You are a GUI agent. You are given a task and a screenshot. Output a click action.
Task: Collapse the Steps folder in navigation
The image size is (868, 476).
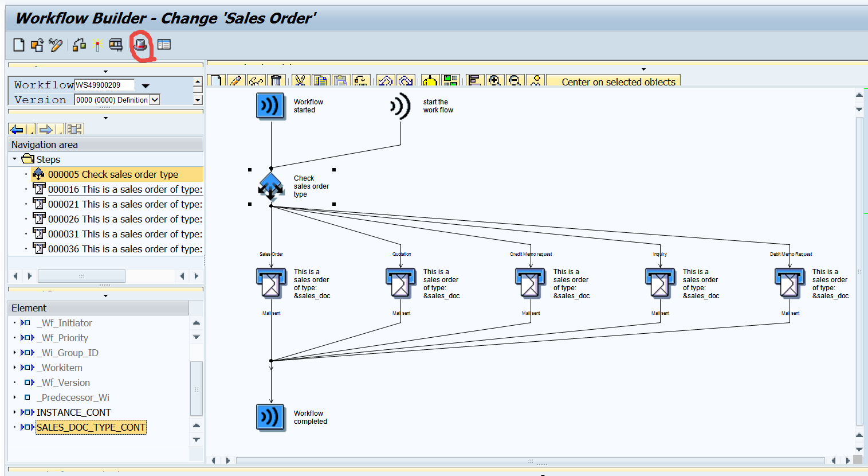tap(15, 159)
